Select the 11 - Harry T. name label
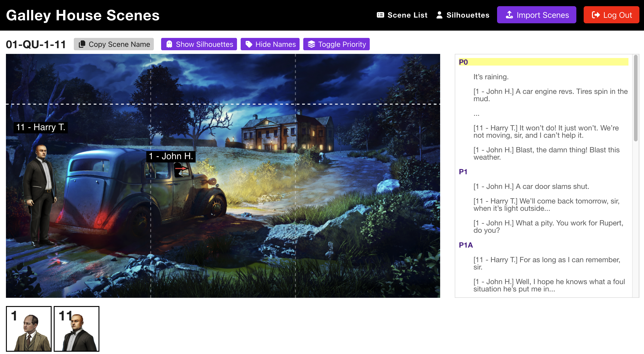This screenshot has height=354, width=644. (40, 127)
